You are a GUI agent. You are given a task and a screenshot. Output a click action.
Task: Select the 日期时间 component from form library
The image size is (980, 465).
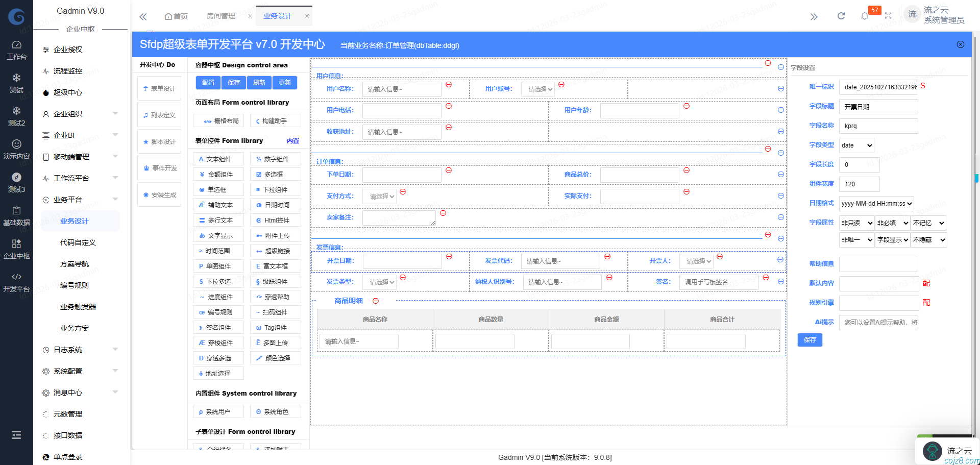click(x=275, y=205)
